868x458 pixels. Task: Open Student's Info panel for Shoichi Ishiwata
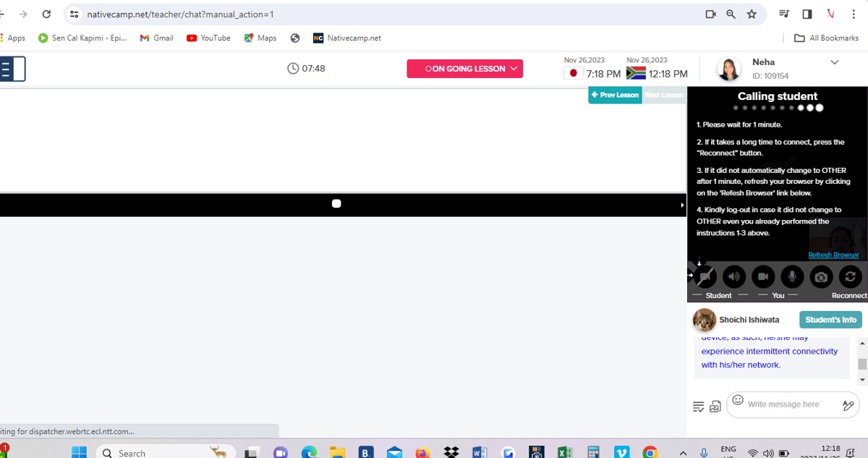point(830,319)
